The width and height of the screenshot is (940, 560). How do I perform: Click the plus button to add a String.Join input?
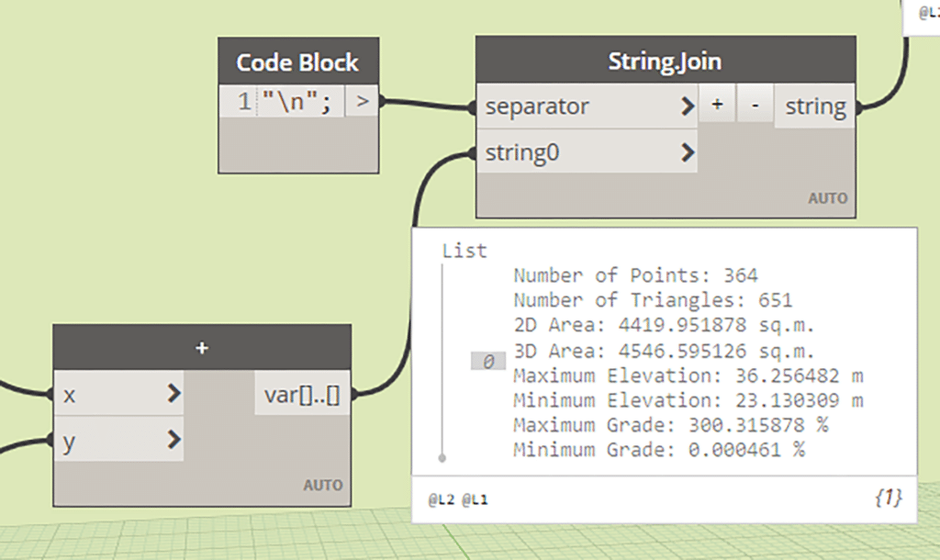[x=717, y=105]
